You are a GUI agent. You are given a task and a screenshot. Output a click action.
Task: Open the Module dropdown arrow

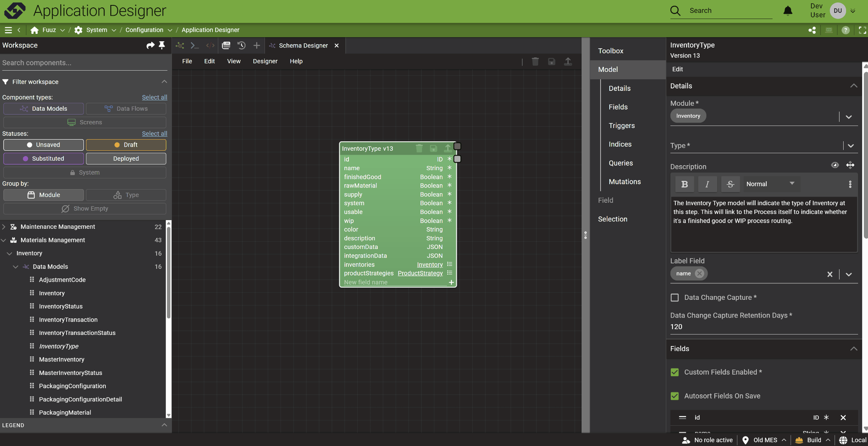(849, 117)
